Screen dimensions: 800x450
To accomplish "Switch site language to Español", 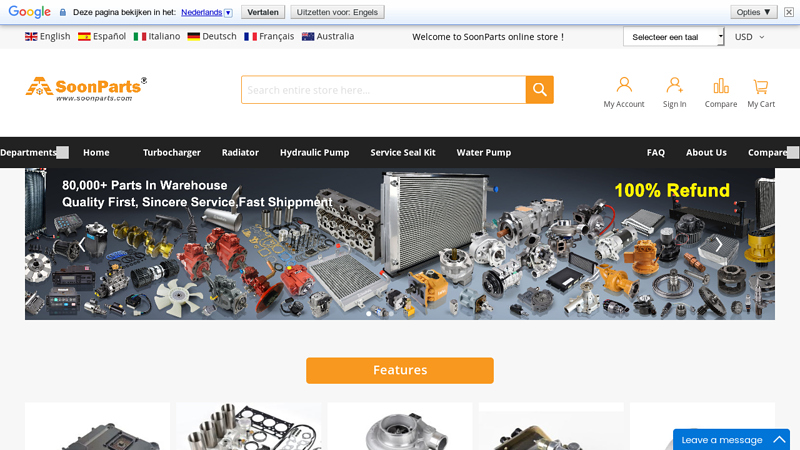I will [x=109, y=36].
